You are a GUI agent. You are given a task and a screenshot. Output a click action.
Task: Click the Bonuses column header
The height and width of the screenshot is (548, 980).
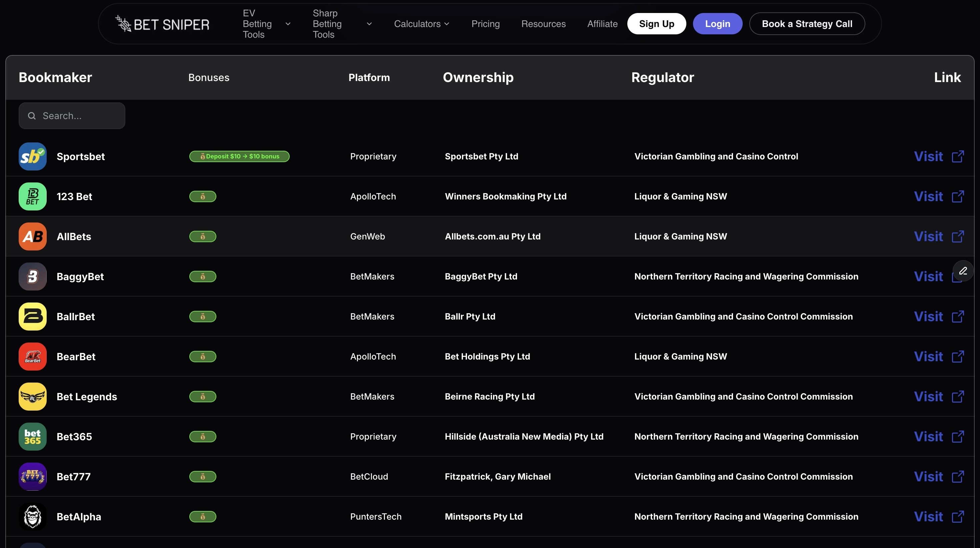coord(209,78)
